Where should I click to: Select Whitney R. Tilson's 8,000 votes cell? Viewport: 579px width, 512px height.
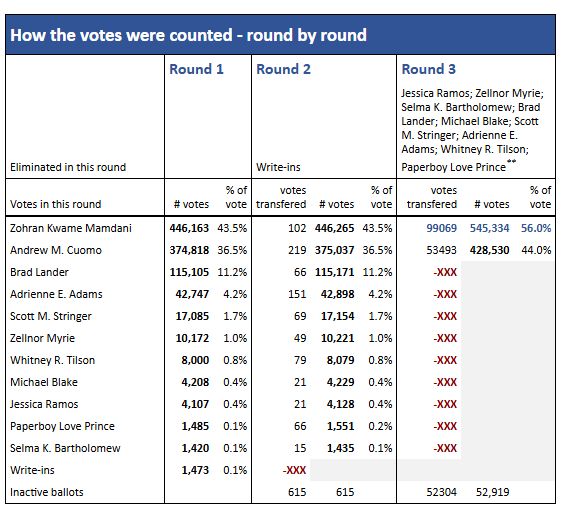[195, 360]
